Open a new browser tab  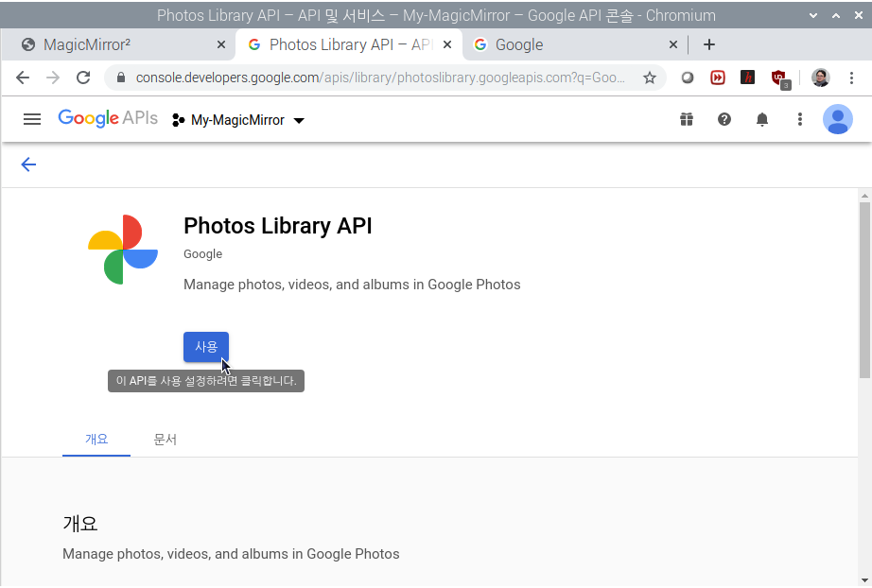[709, 44]
